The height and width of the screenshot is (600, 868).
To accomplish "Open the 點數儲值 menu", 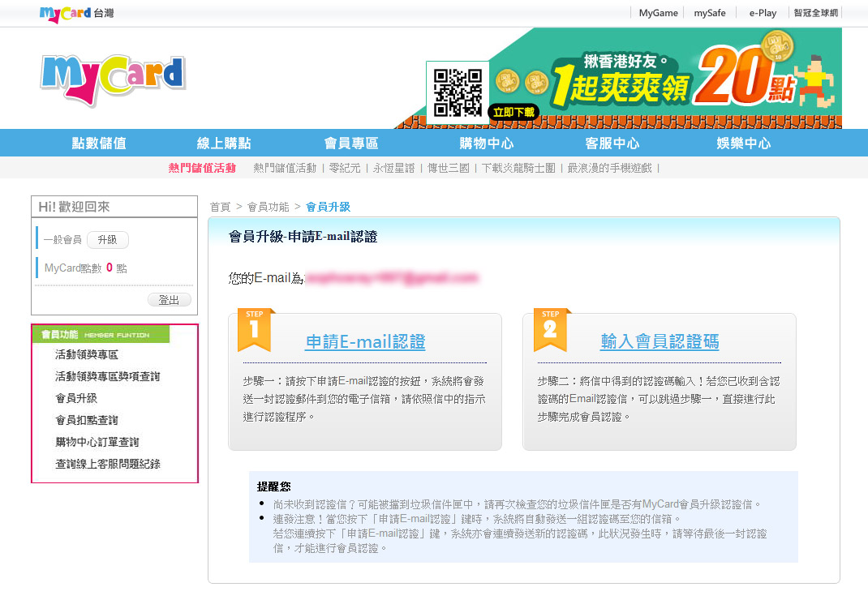I will click(x=99, y=144).
